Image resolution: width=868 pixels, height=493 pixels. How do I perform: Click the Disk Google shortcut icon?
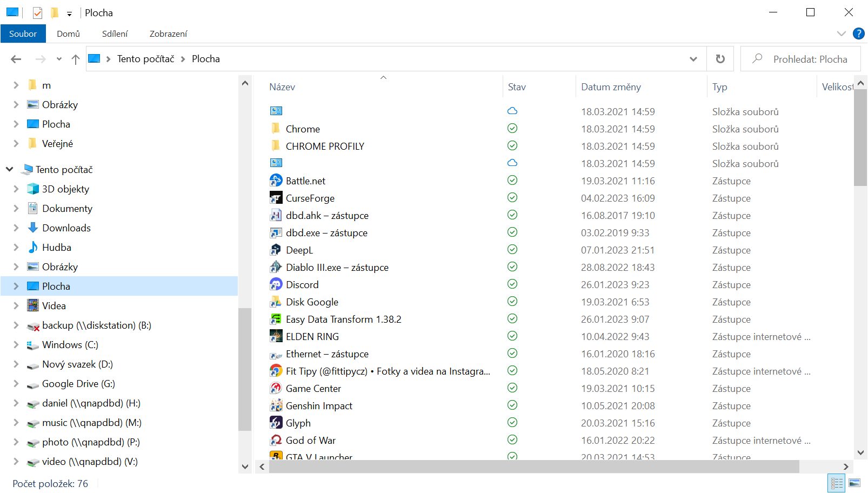click(x=276, y=302)
